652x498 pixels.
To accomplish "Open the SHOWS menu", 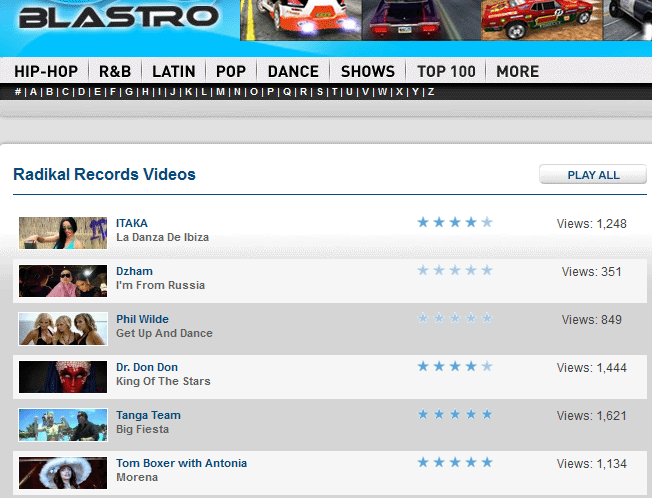I will (368, 71).
